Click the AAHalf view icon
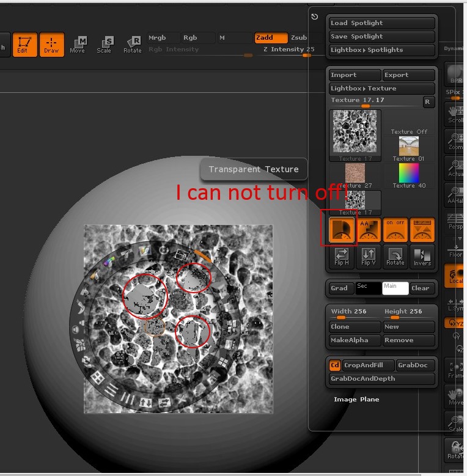 click(x=455, y=195)
